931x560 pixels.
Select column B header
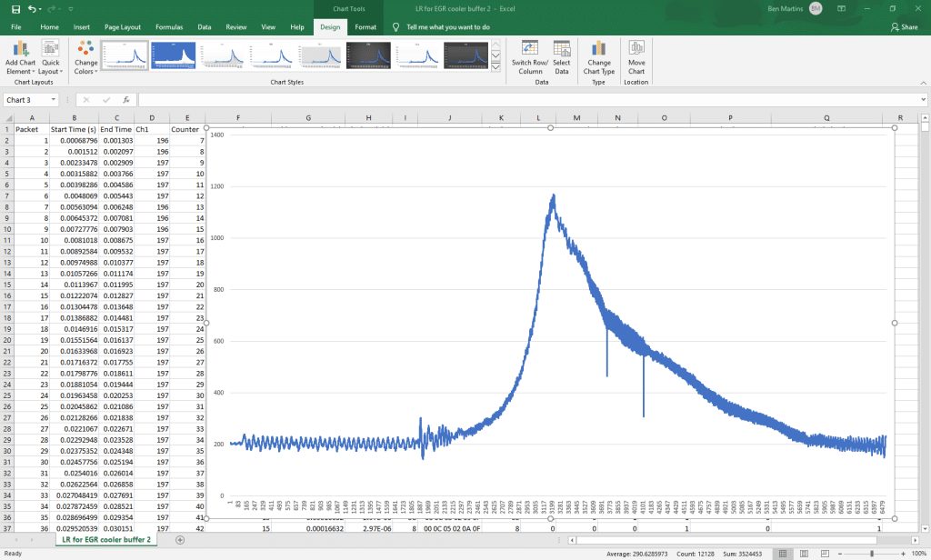(75, 117)
